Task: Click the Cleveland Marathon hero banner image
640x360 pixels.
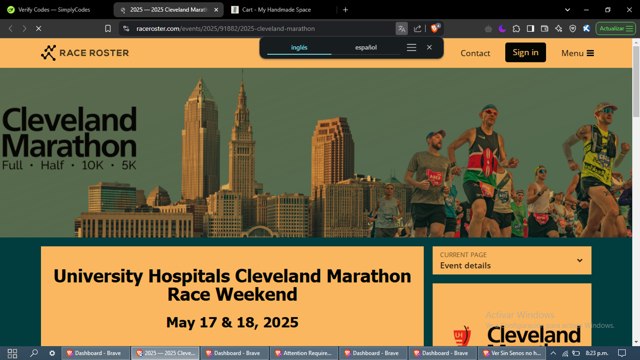Action: coord(316,153)
